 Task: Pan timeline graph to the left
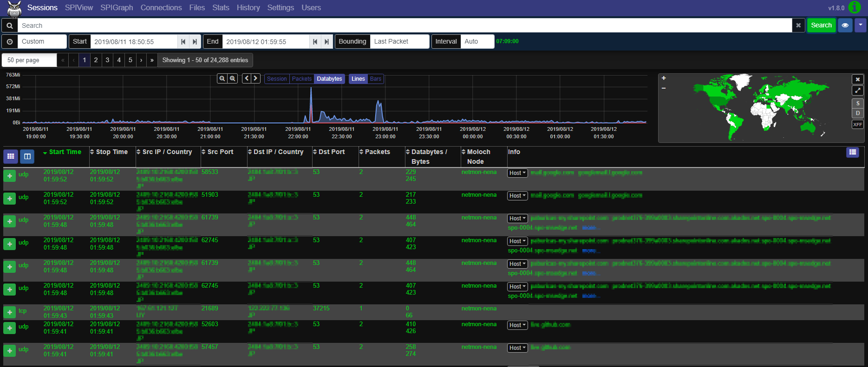[247, 78]
